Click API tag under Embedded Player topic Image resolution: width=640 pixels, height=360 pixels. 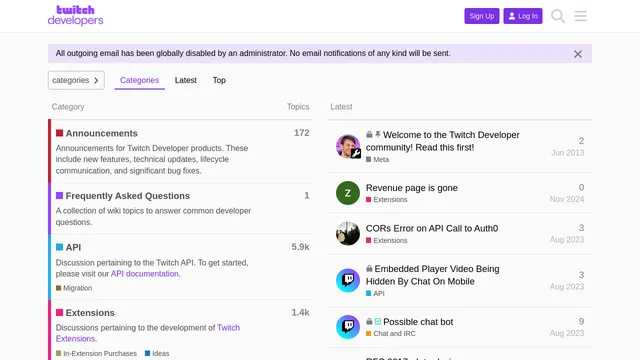coord(375,293)
